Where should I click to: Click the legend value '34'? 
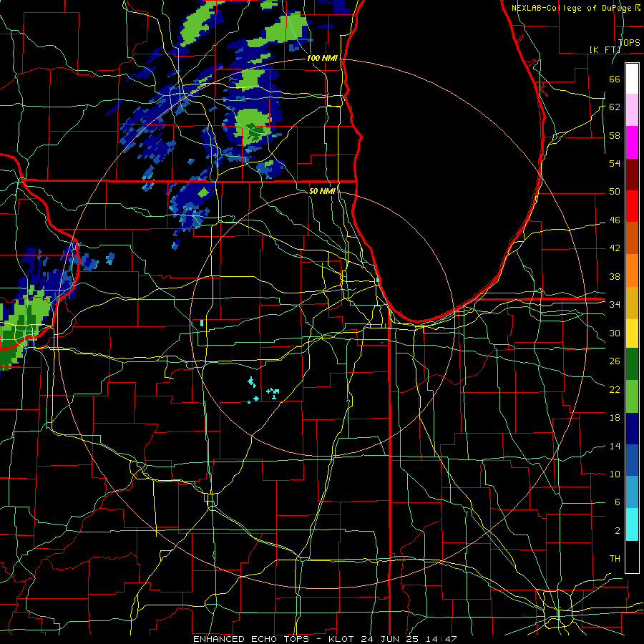(615, 305)
